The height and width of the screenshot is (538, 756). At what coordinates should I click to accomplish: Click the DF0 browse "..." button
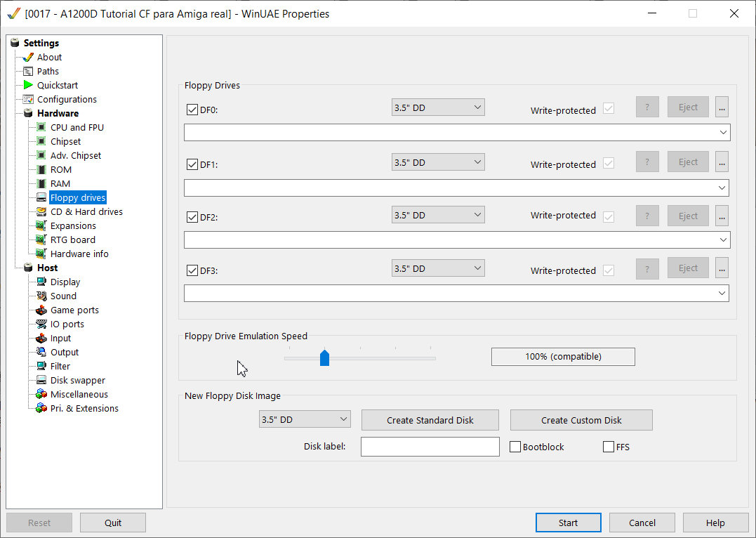click(722, 107)
